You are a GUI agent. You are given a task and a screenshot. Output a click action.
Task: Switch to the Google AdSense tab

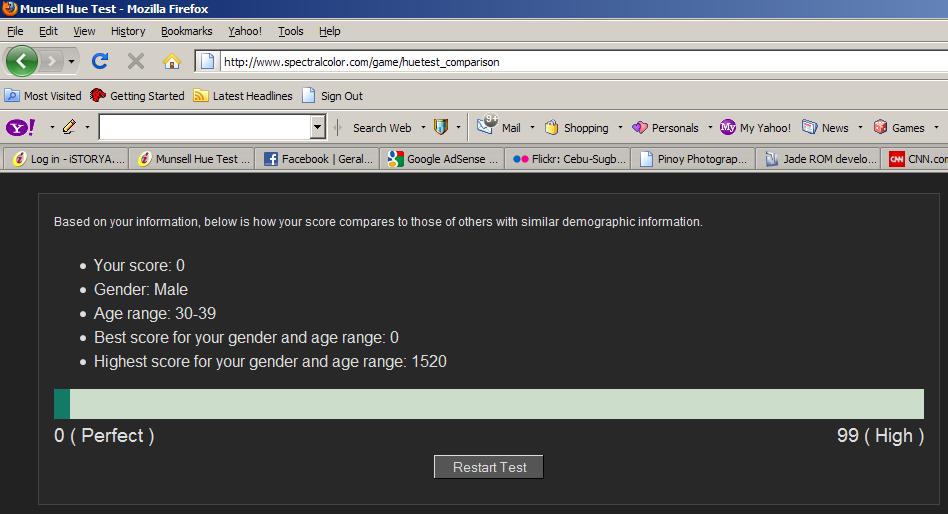pos(443,158)
